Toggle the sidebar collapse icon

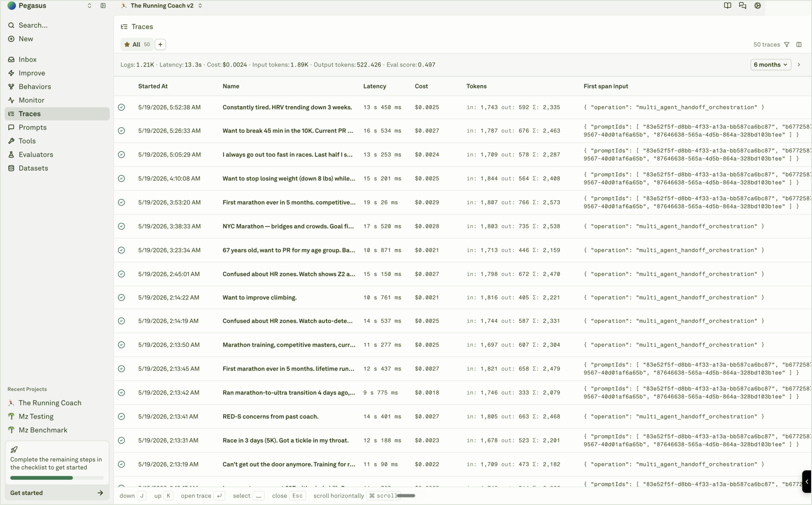pyautogui.click(x=103, y=6)
